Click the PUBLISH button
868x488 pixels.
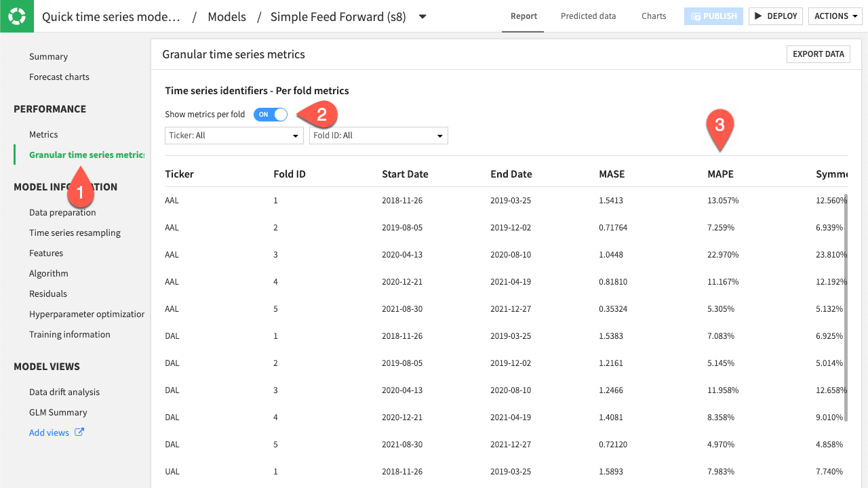click(x=714, y=16)
